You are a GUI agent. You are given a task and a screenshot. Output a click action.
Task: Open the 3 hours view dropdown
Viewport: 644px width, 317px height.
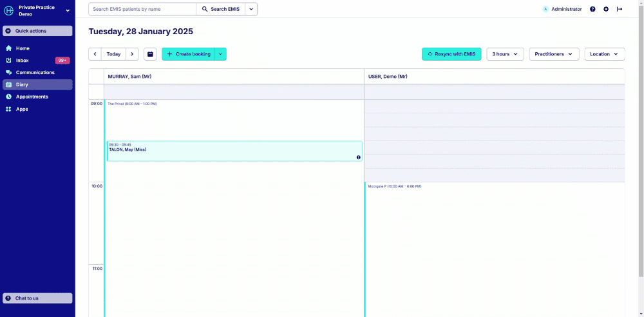505,54
